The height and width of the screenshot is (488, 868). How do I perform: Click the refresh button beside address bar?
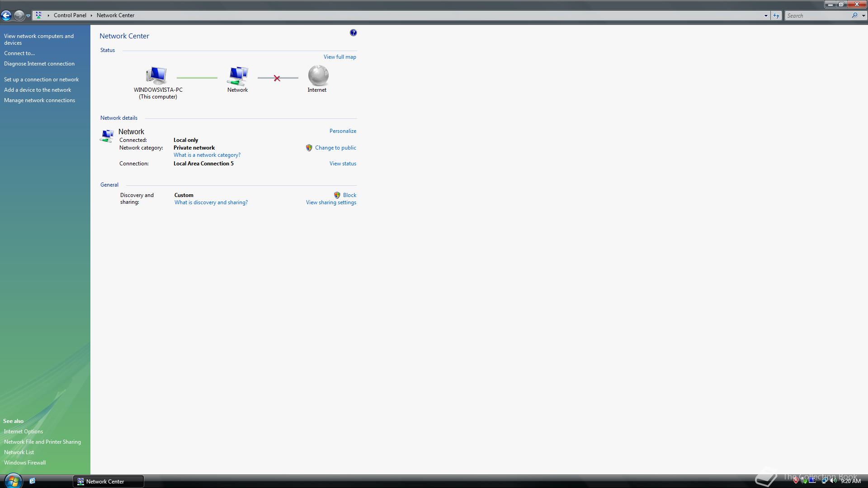click(x=776, y=15)
